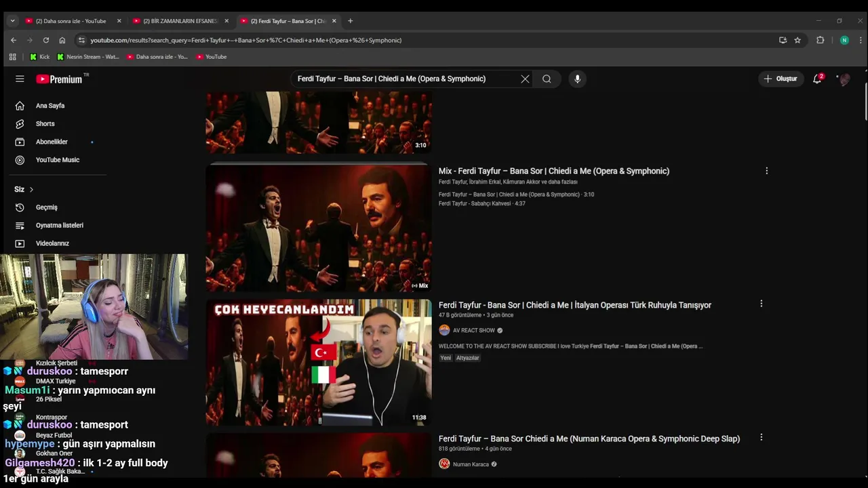
Task: Open more options for AV REACT SHOW video
Action: (x=761, y=304)
